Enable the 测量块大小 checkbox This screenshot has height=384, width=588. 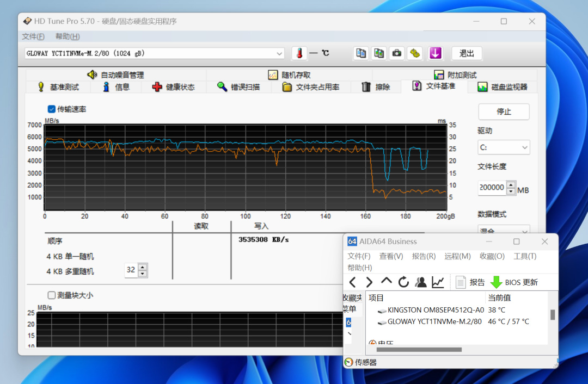tap(51, 295)
